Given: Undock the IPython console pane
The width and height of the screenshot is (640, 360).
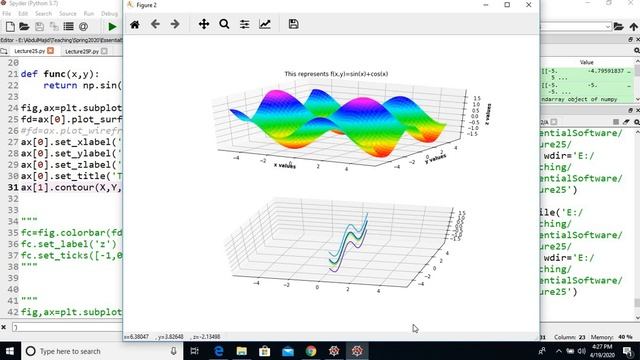Looking at the screenshot, I should 630,111.
